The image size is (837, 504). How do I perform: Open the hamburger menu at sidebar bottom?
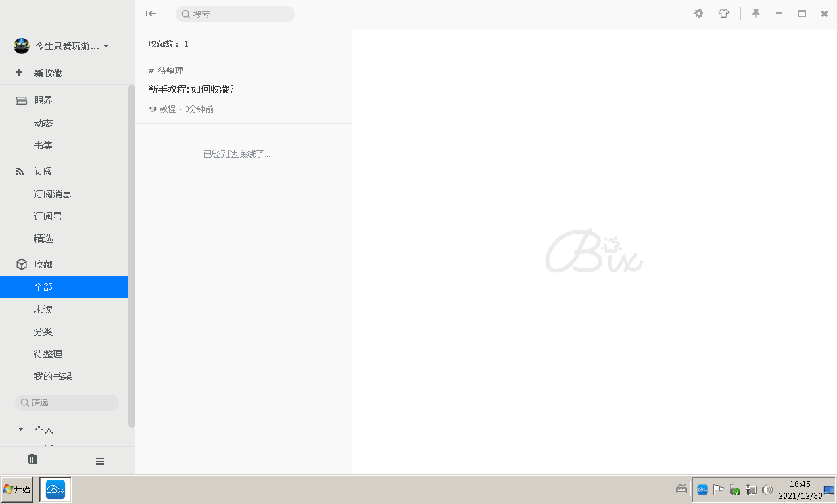pyautogui.click(x=100, y=461)
